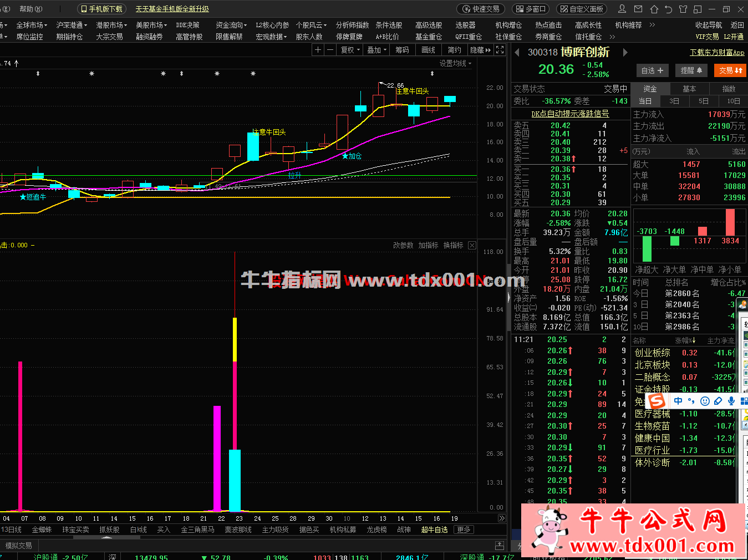Viewport: 748px width, 560px height.
Task: Click Sogou skin/pen icon
Action: point(718,401)
